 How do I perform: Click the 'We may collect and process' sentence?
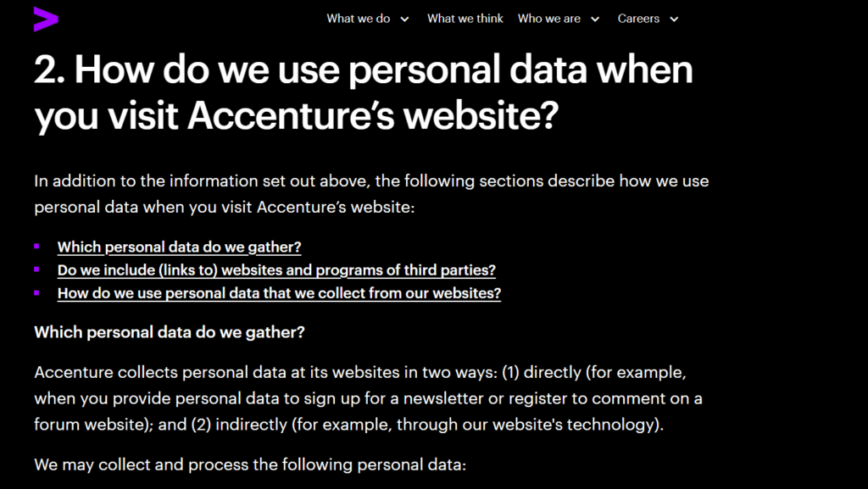pos(250,464)
